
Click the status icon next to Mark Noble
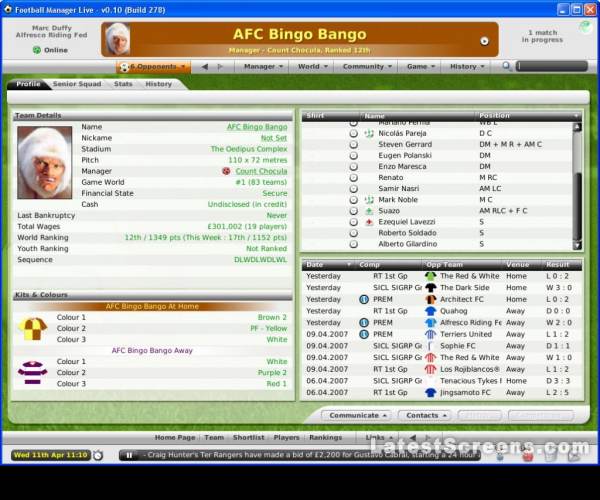369,200
